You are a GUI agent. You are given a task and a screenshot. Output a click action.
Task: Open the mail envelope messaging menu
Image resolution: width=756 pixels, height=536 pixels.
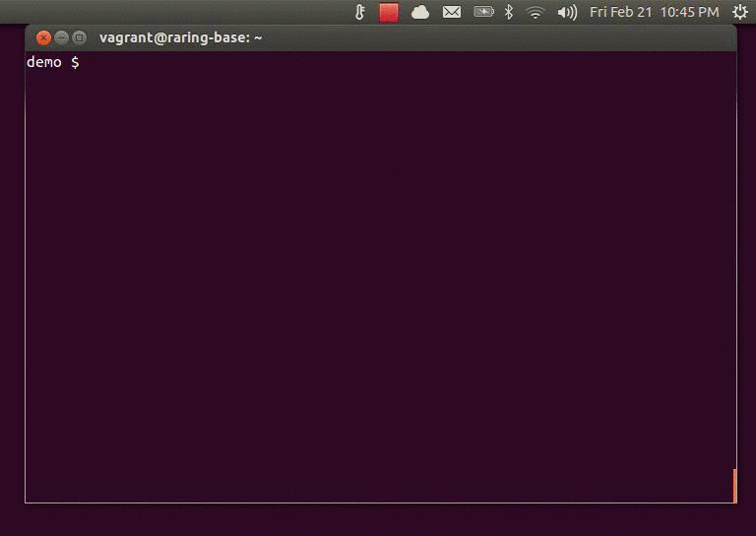click(452, 12)
